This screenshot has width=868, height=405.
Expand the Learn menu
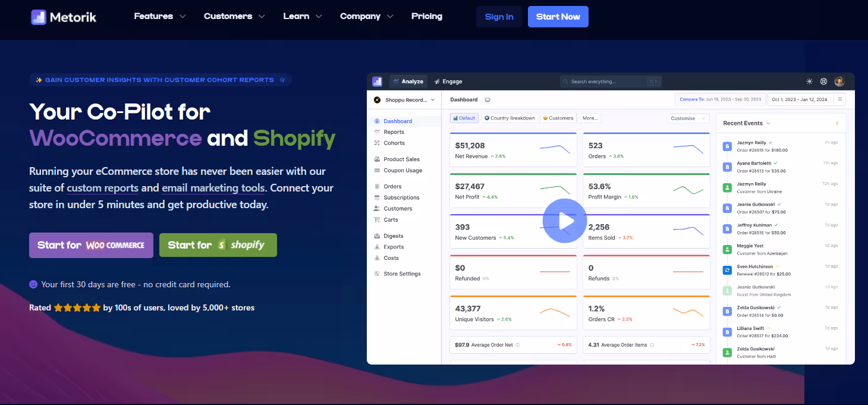pos(303,16)
